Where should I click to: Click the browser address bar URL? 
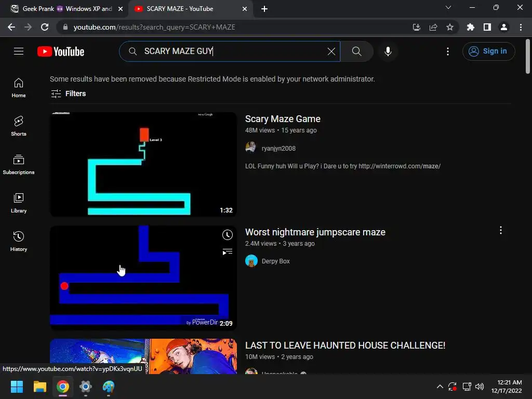point(154,27)
